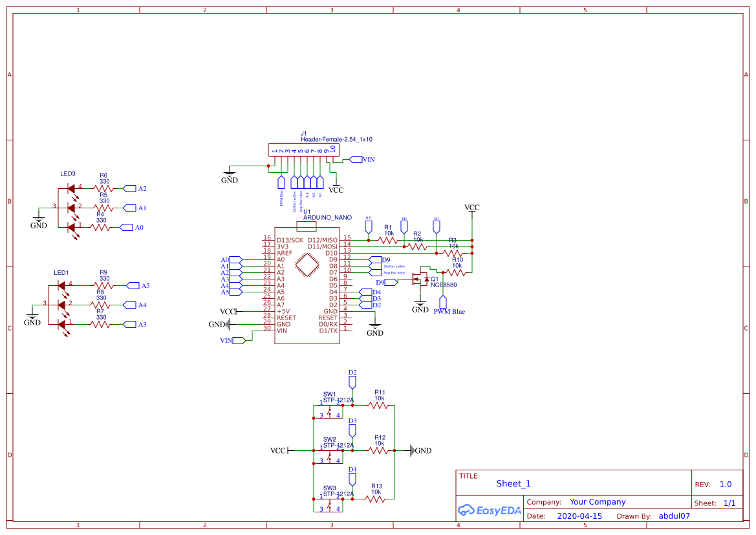
Task: Click the sheet number 1/1
Action: pyautogui.click(x=729, y=503)
